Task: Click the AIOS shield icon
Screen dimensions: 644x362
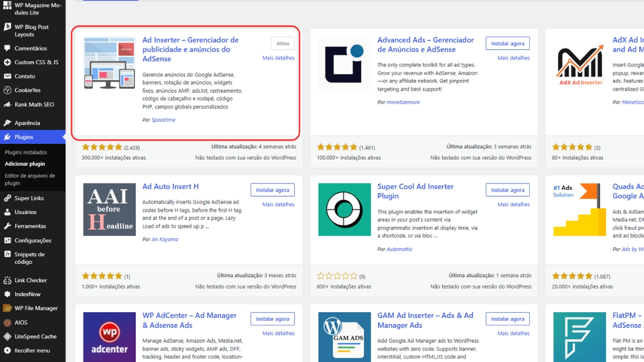Action: click(x=7, y=322)
